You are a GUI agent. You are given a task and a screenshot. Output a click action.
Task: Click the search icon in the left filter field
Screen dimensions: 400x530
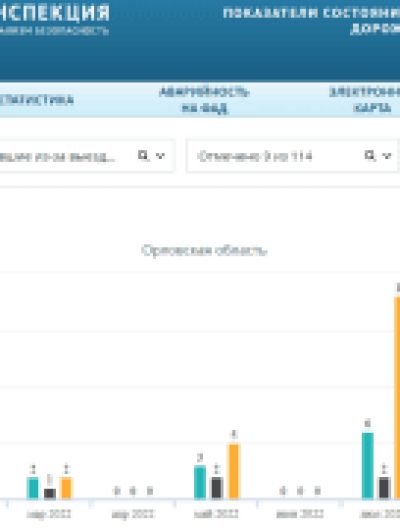pos(143,155)
